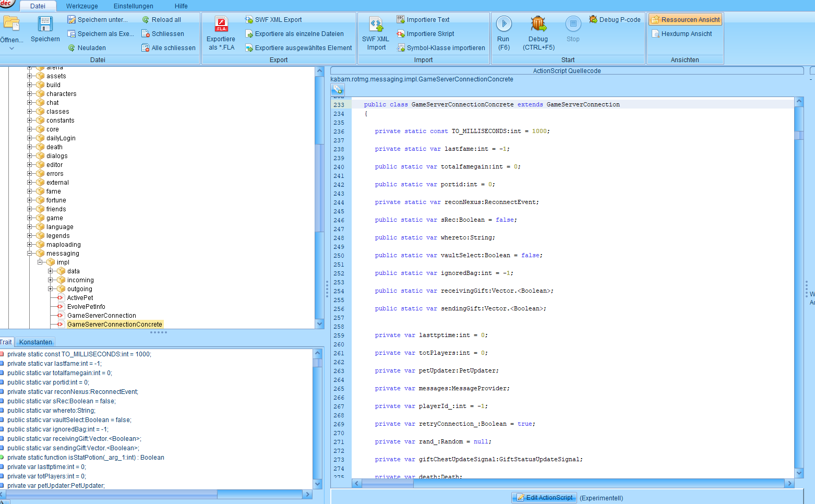Click the Stop icon
The width and height of the screenshot is (815, 504).
coord(573,23)
